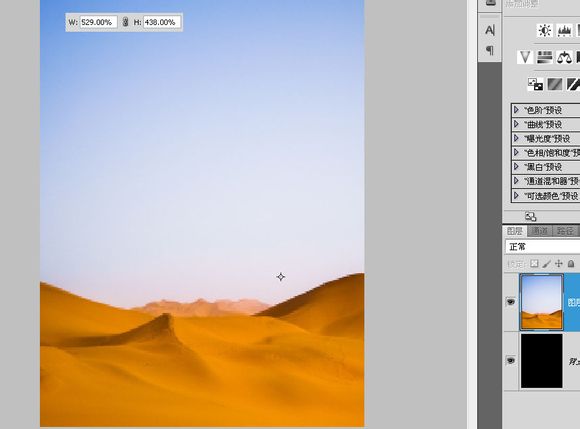Add a Brightness/Contrast adjustment
580x429 pixels.
(x=544, y=30)
